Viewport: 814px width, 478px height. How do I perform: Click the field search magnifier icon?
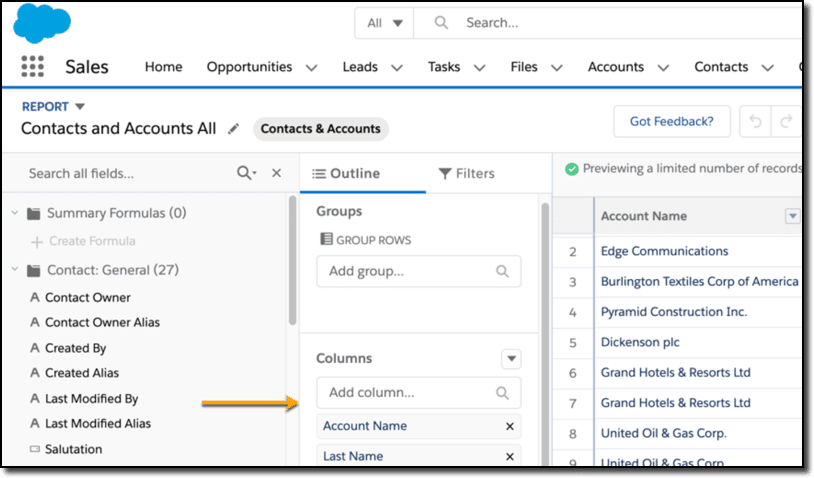246,173
